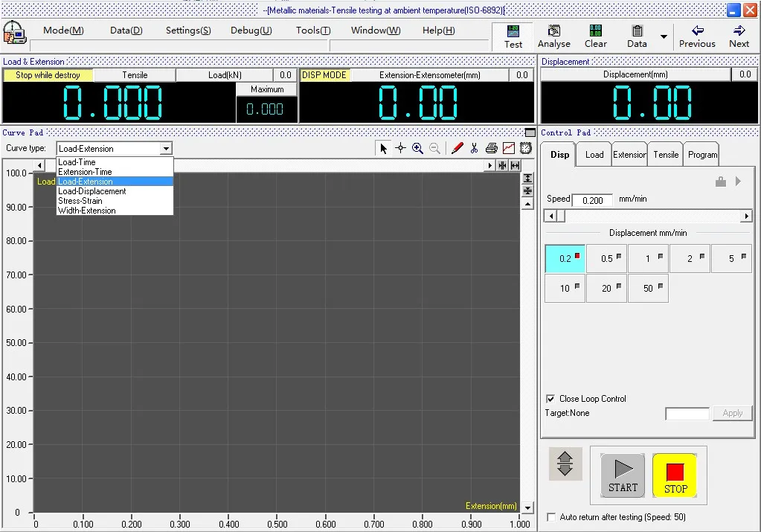
Task: Click the scissors cut tool
Action: click(474, 148)
